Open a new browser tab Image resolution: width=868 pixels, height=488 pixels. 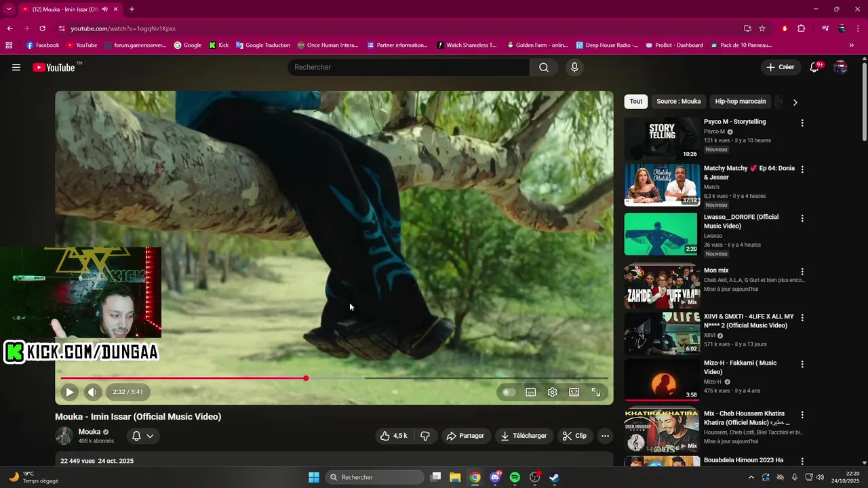tap(132, 9)
